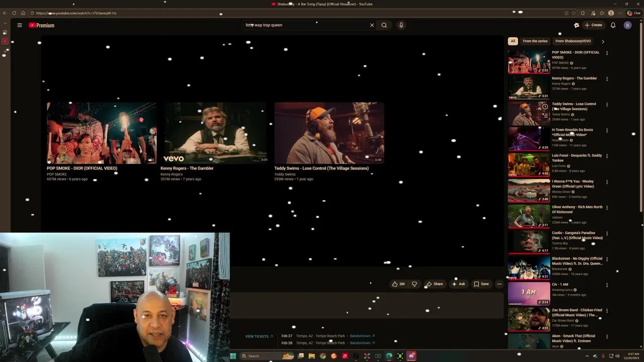
Task: Save video to a playlist
Action: tap(481, 284)
